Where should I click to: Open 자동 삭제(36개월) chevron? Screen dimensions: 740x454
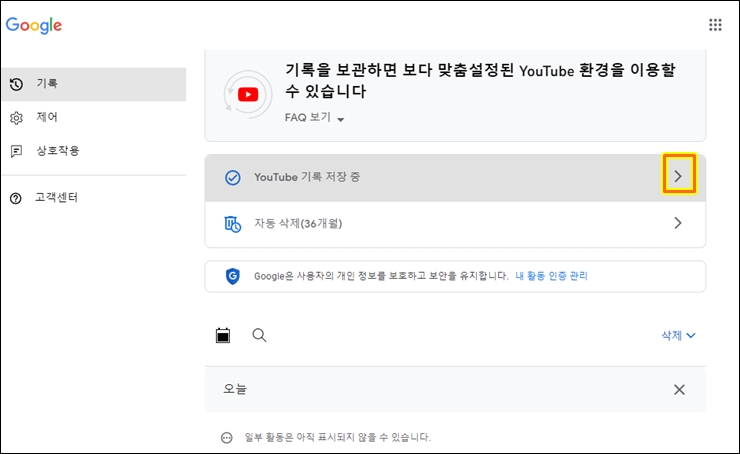pyautogui.click(x=678, y=223)
